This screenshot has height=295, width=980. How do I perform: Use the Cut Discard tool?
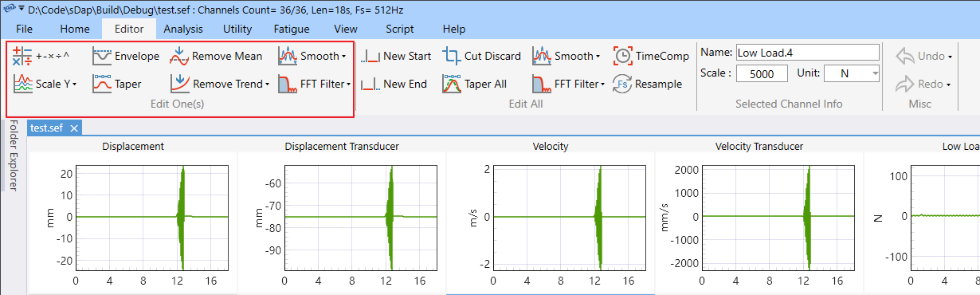482,56
